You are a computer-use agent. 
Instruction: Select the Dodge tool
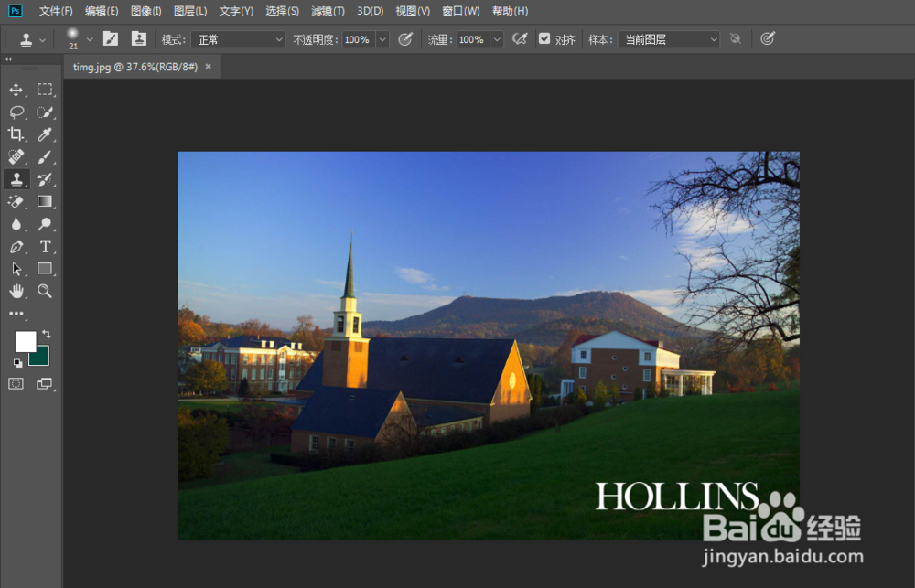point(45,224)
